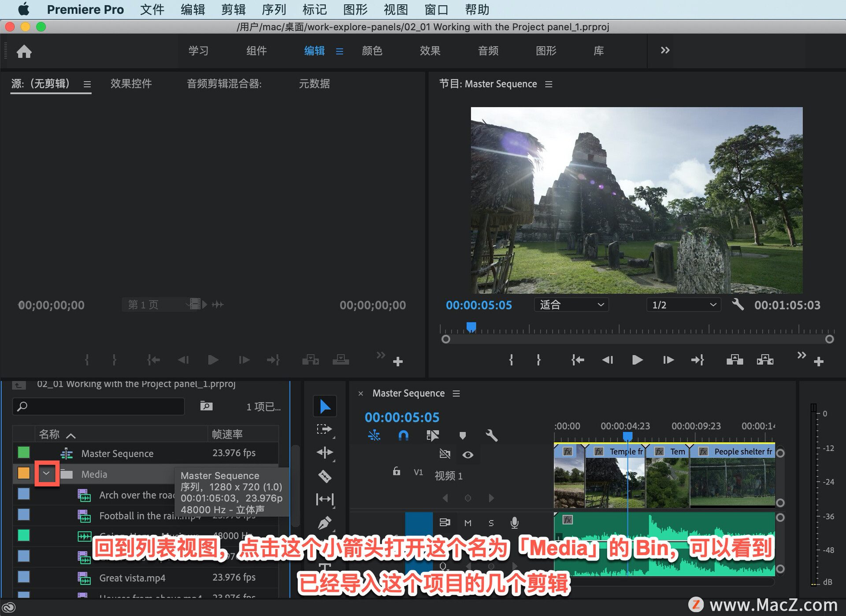Solo the audio track with S
The image size is (846, 616).
(x=491, y=523)
